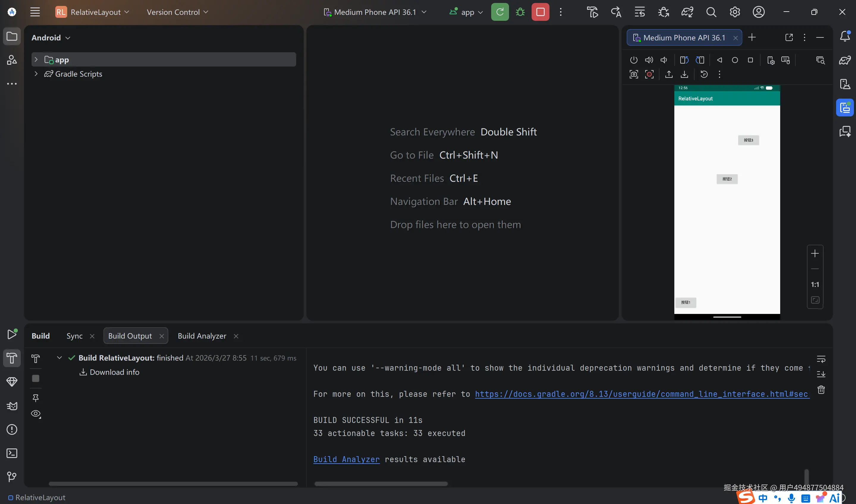Image resolution: width=856 pixels, height=504 pixels.
Task: Click the emulator rotate left icon
Action: tap(684, 60)
